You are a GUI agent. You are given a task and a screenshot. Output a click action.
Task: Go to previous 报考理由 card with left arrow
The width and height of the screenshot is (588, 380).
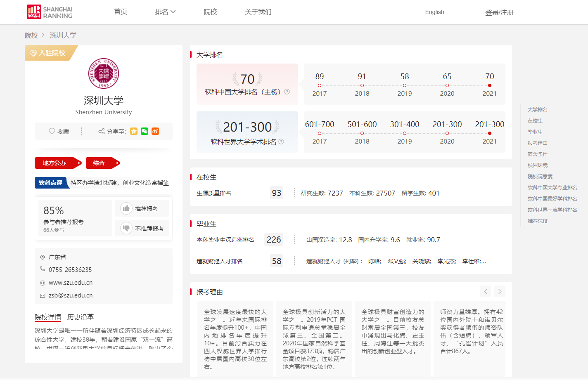(x=486, y=291)
